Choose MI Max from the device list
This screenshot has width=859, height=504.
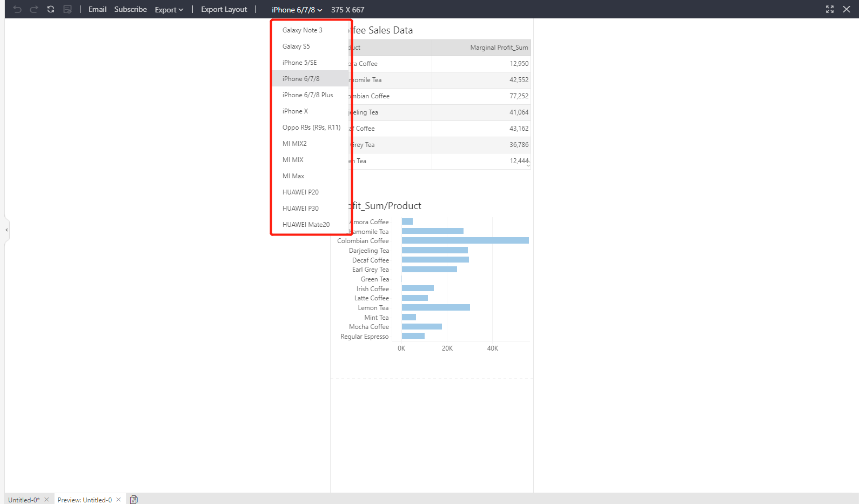[x=311, y=176]
